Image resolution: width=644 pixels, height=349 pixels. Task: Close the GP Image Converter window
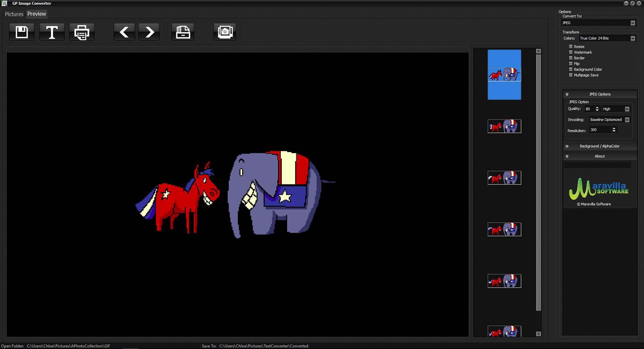tap(639, 3)
